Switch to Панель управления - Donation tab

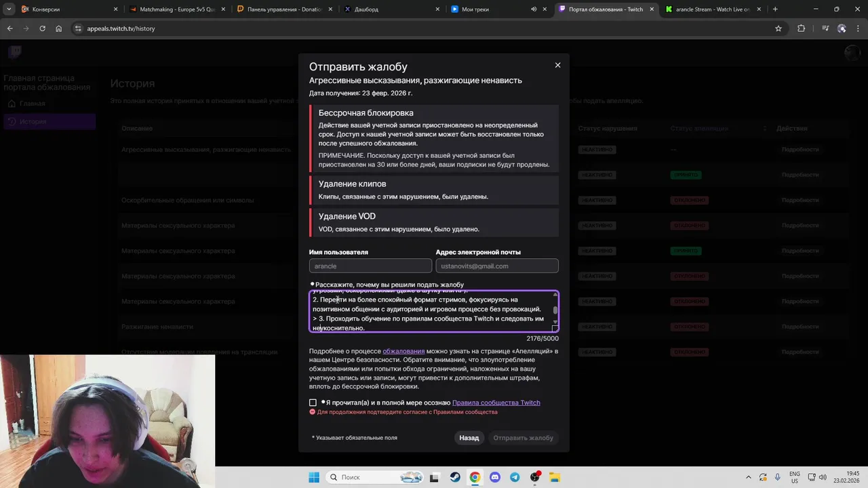(x=283, y=9)
